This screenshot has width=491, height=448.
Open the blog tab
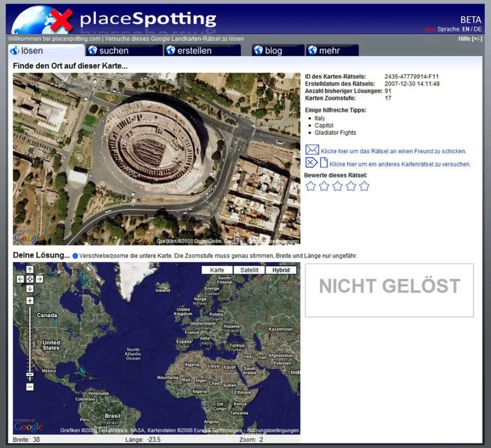(x=277, y=50)
